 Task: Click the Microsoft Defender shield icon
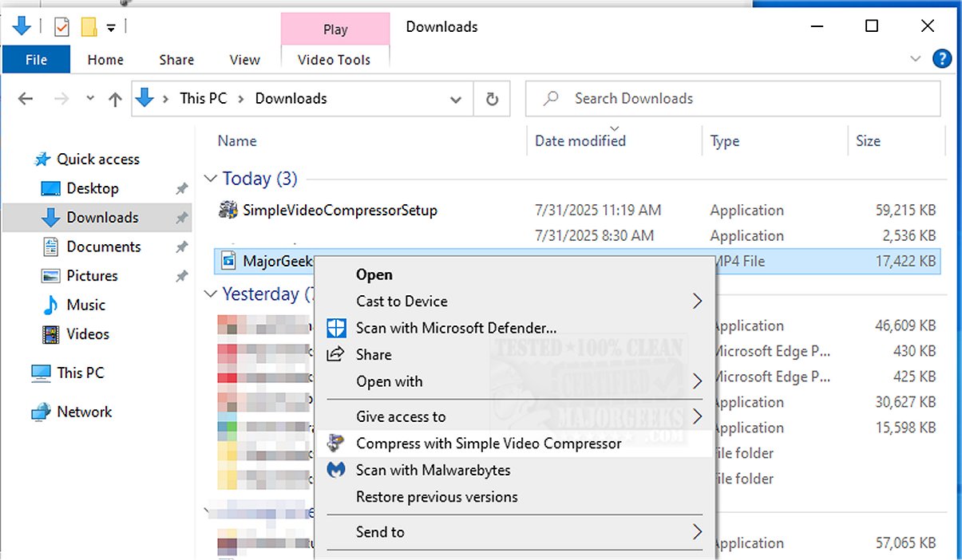coord(337,328)
